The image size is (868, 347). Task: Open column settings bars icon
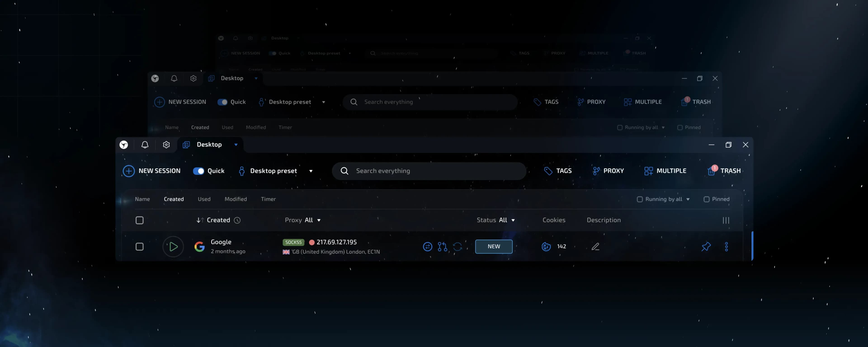pyautogui.click(x=726, y=220)
